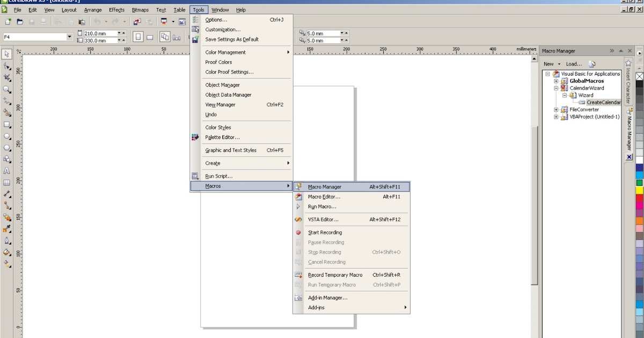Expand the GlobalMacros tree entry
The width and height of the screenshot is (644, 338).
tap(555, 80)
